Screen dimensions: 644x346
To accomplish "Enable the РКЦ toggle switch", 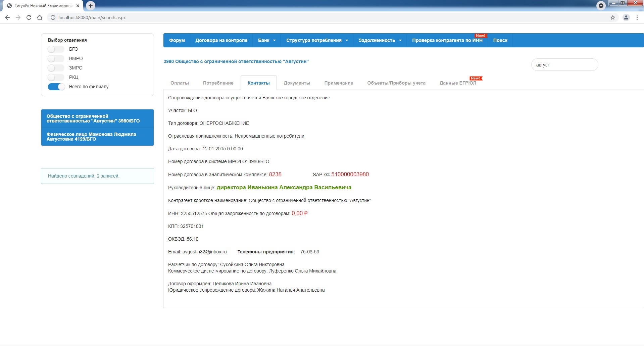I will 56,78.
